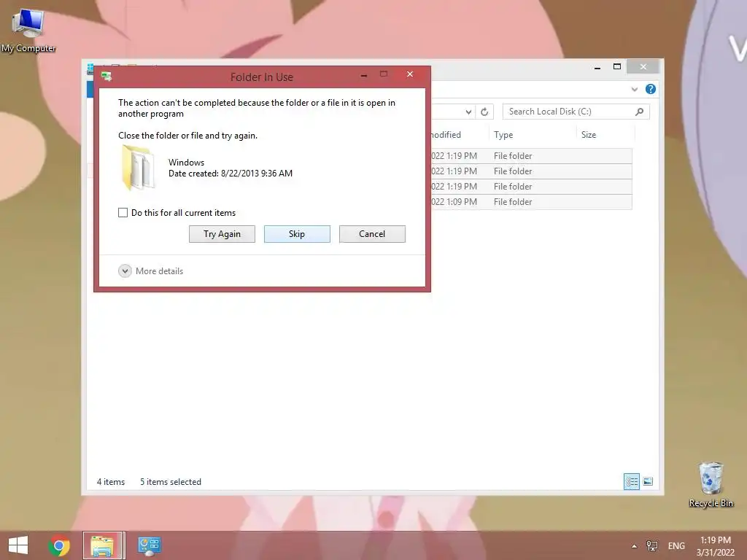Open the network status tray icon
The width and height of the screenshot is (747, 560).
click(x=651, y=545)
